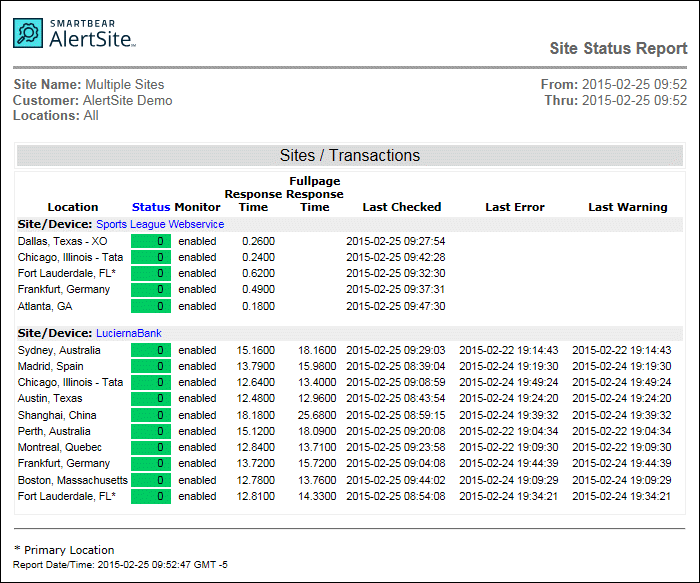Click last checked 2015-02-25 09:27:54

396,242
